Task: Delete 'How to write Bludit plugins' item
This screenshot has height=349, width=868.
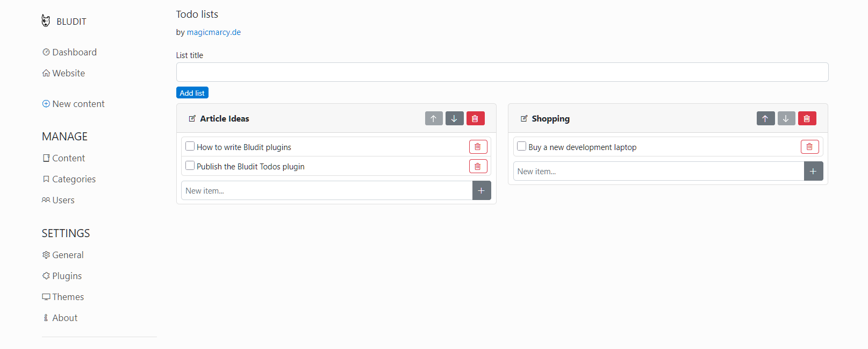Action: pyautogui.click(x=478, y=147)
